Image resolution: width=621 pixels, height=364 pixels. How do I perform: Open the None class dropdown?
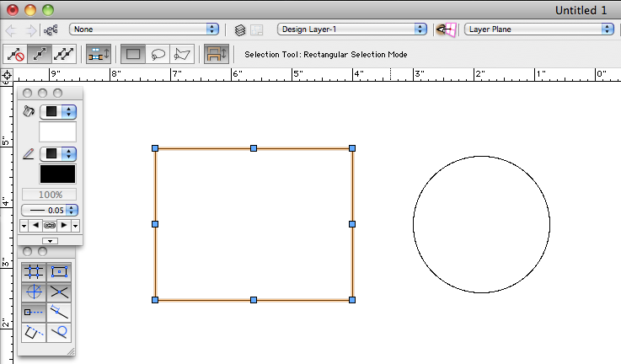tap(144, 29)
